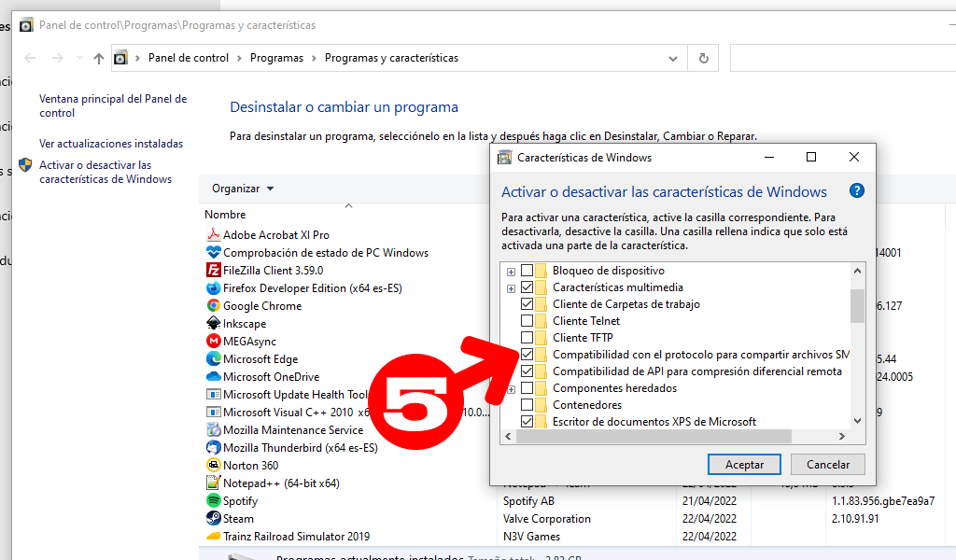Screen dimensions: 956x560
Task: Open Ventana principal del Panel de control
Action: pyautogui.click(x=113, y=105)
